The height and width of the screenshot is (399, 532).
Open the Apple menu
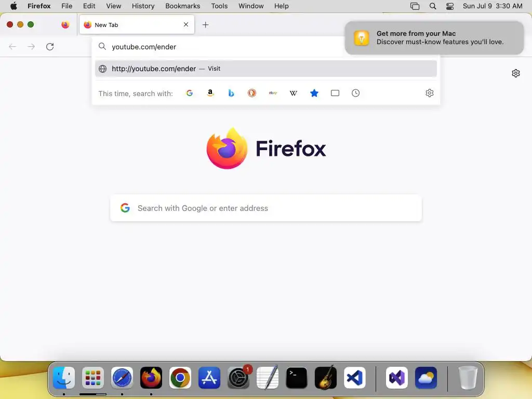coord(14,6)
